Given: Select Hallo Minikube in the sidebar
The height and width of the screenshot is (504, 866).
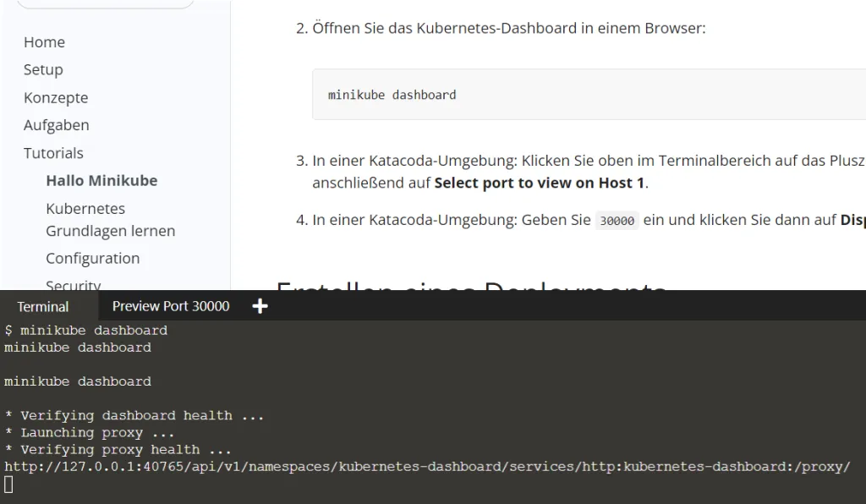Looking at the screenshot, I should pyautogui.click(x=101, y=180).
